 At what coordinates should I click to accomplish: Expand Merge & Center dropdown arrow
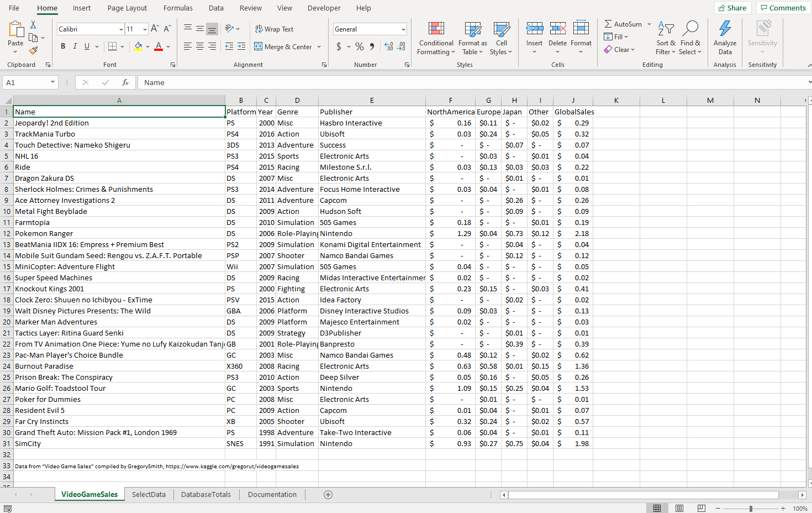pos(319,47)
